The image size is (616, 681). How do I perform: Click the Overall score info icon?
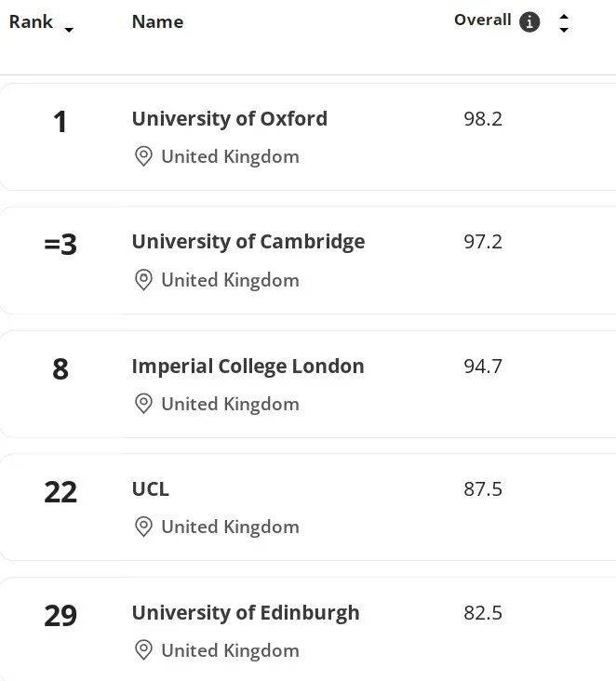click(x=529, y=22)
